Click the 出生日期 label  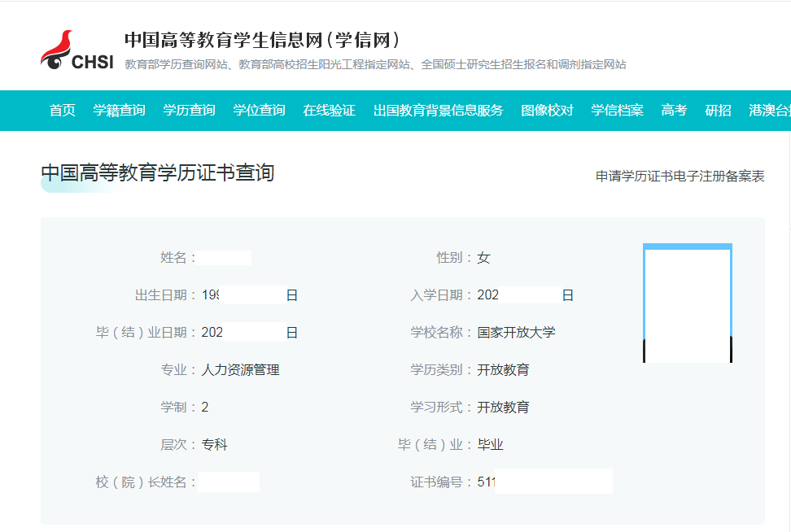[165, 295]
